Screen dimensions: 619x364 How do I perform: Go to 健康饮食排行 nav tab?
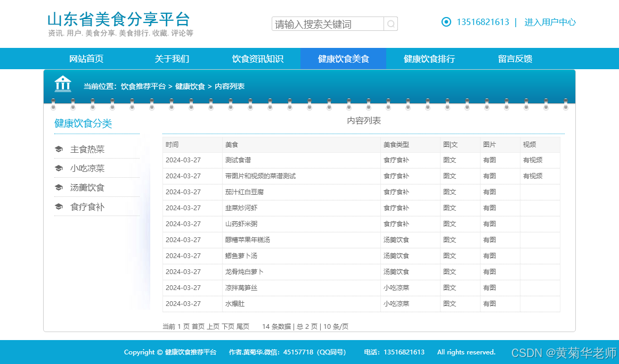click(x=429, y=59)
